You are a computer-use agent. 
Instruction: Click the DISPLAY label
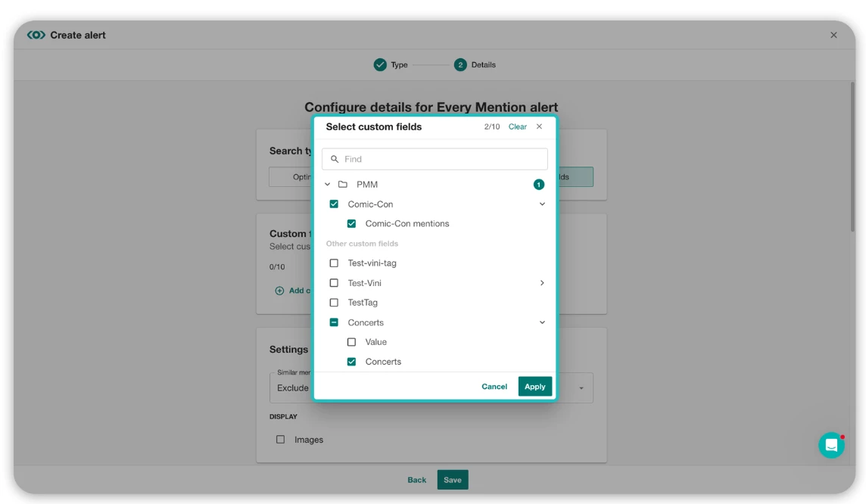click(x=283, y=416)
